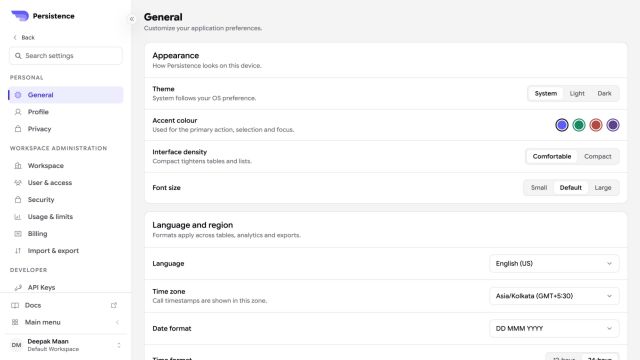Expand Main menu chevron
The image size is (640, 360).
[117, 322]
